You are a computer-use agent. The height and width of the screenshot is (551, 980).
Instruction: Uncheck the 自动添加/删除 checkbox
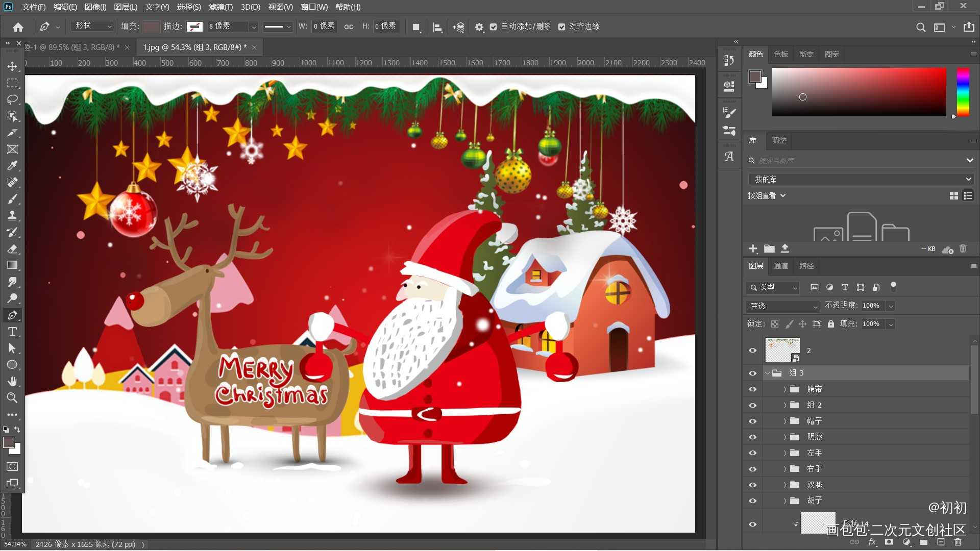[493, 27]
